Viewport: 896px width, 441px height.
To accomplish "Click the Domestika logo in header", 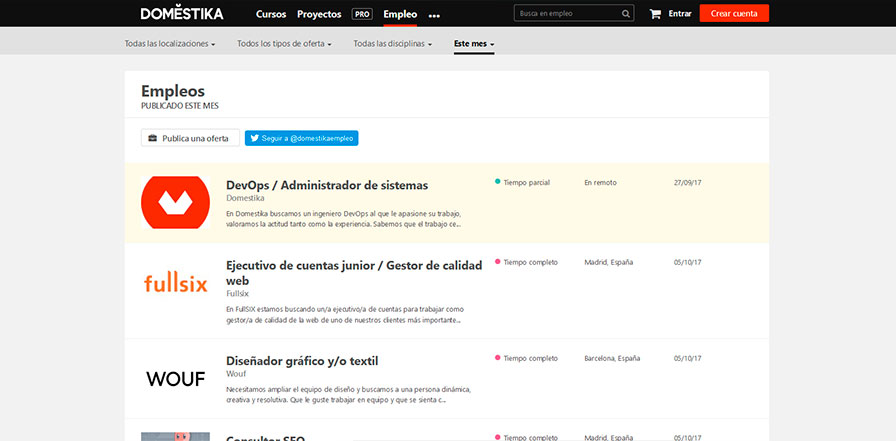I will 182,13.
